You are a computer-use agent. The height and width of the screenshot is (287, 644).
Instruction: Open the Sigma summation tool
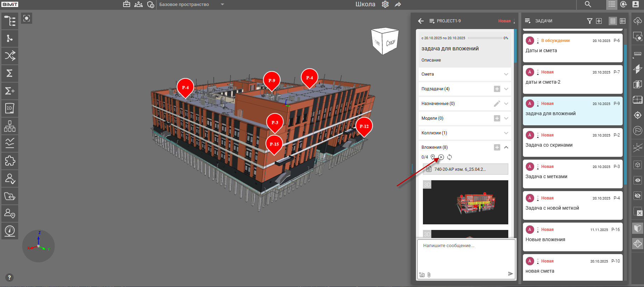coord(10,73)
